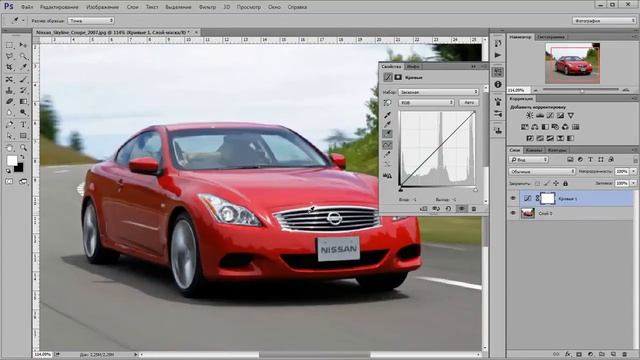
Task: Switch to the Info tab in Properties panel
Action: [413, 66]
